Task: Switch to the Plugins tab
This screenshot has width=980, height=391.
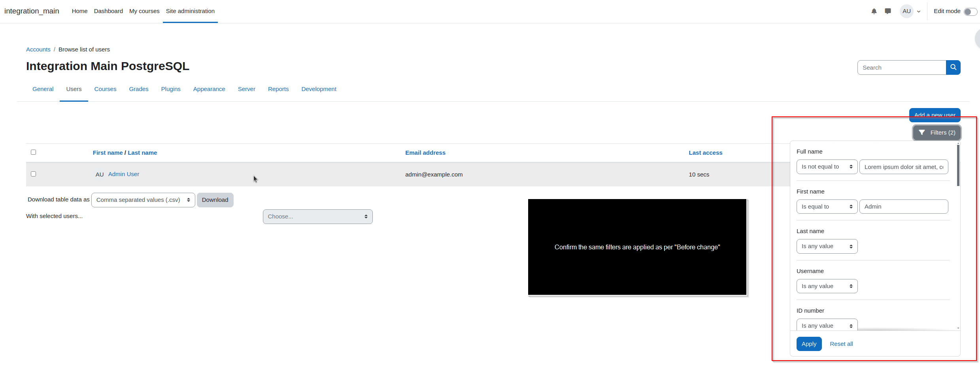Action: [171, 89]
